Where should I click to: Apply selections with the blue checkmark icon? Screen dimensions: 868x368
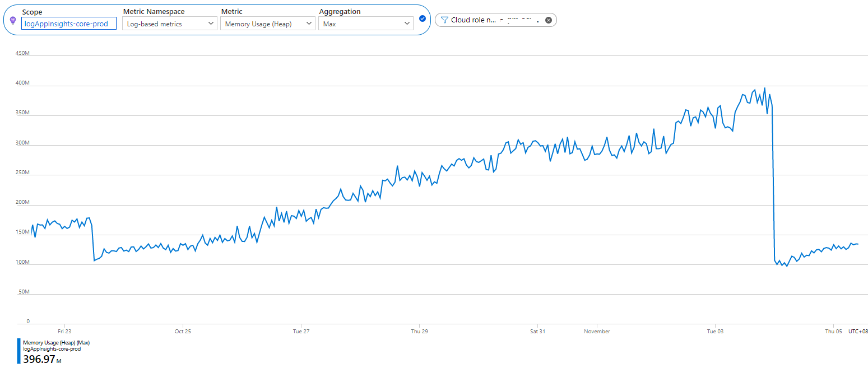pos(422,18)
